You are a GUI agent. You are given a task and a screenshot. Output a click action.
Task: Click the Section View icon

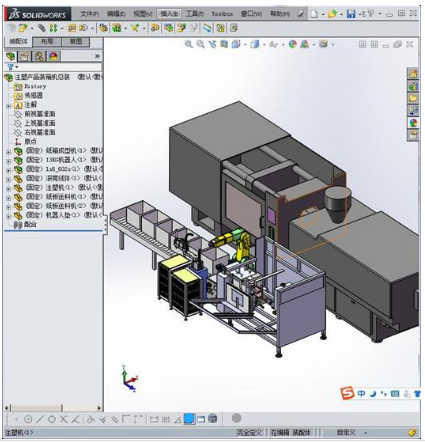[224, 44]
